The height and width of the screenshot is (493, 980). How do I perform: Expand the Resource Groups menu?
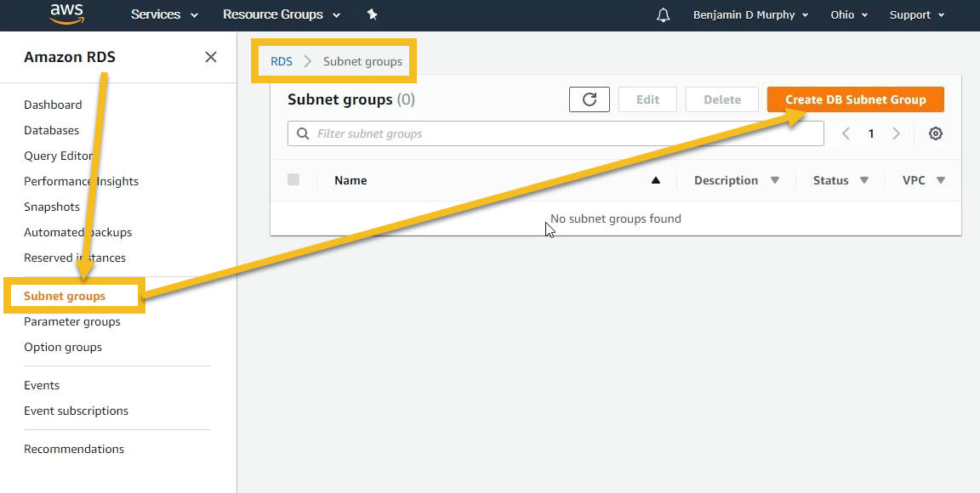click(282, 14)
